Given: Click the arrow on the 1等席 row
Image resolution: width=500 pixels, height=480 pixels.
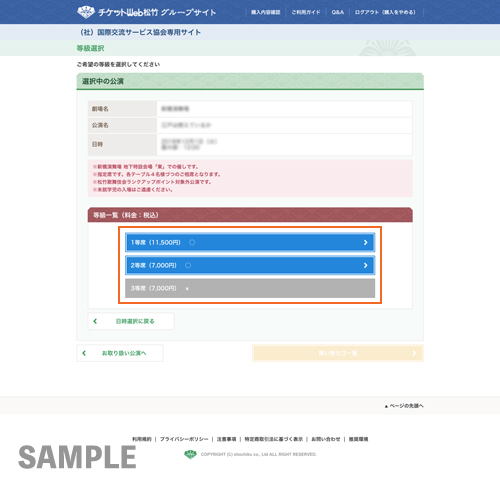Looking at the screenshot, I should [366, 242].
